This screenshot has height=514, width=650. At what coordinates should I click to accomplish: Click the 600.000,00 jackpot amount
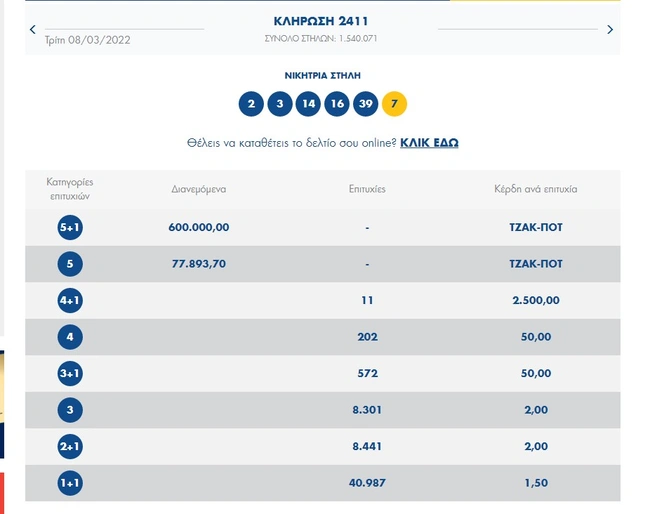(x=199, y=227)
